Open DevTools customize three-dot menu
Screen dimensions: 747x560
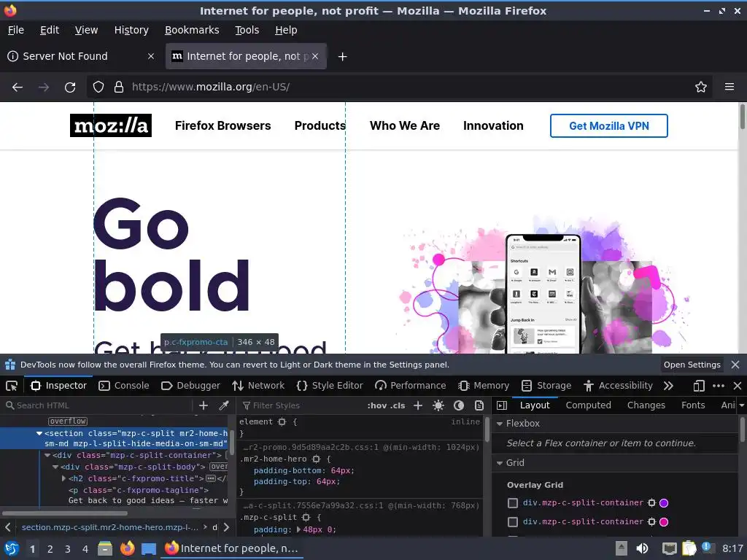point(719,386)
